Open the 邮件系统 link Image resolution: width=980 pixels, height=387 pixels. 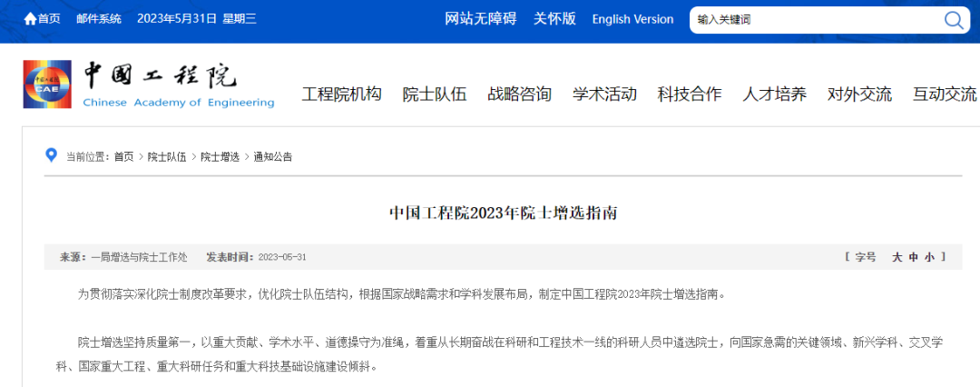click(x=99, y=19)
